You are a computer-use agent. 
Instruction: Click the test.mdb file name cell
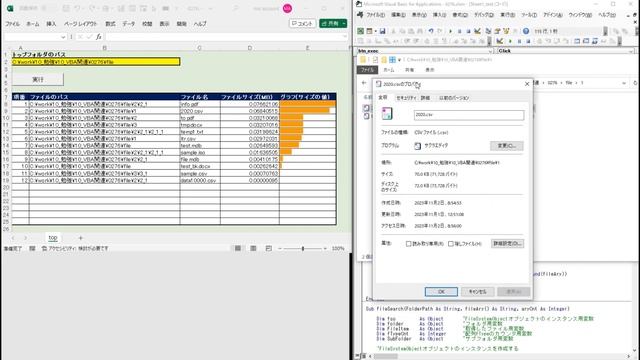[x=200, y=145]
